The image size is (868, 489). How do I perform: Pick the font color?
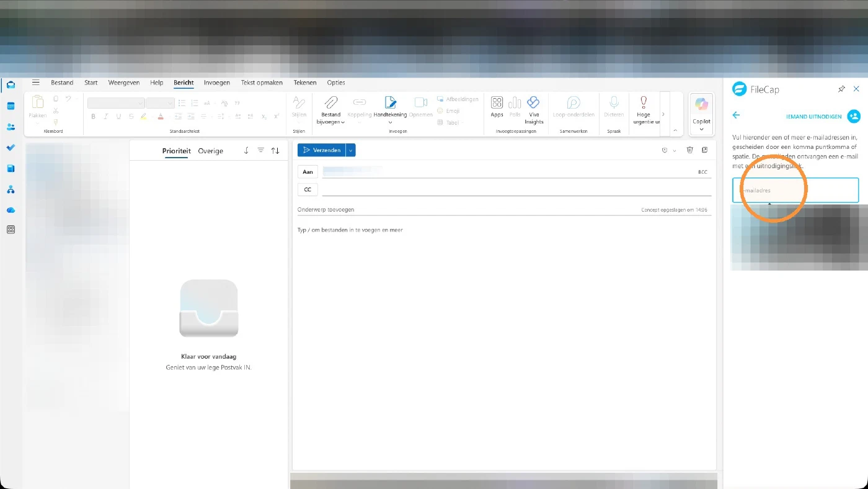pyautogui.click(x=161, y=116)
